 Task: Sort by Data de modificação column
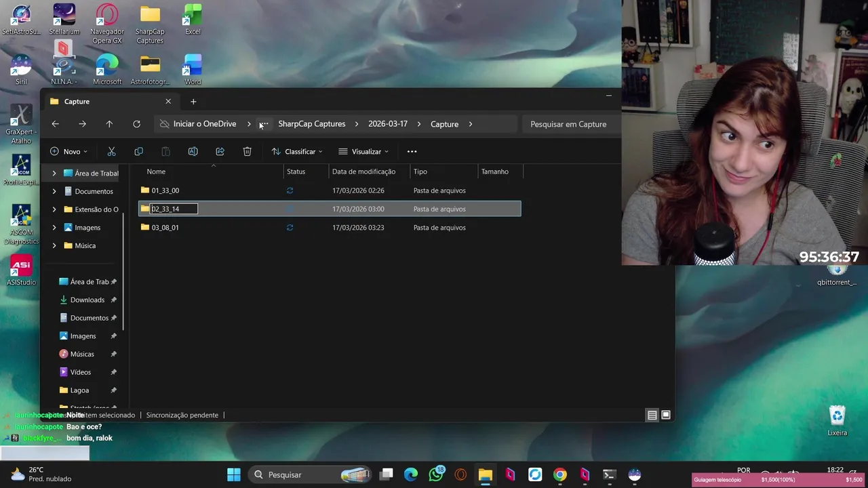coord(363,171)
